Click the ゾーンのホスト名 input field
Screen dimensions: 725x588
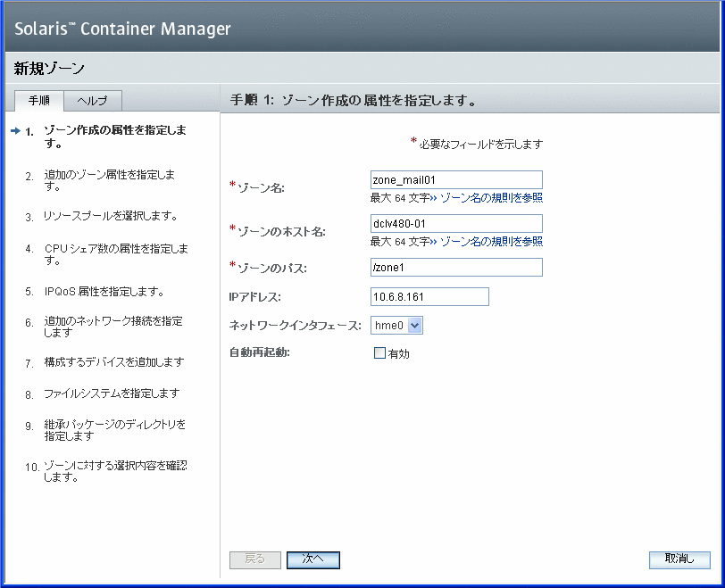click(x=456, y=224)
